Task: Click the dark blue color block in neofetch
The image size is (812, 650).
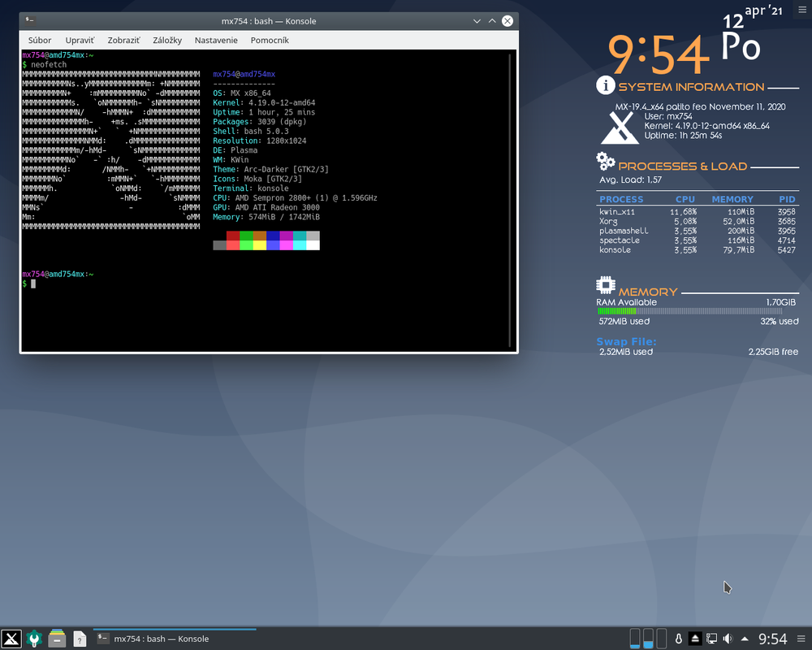Action: pos(273,236)
